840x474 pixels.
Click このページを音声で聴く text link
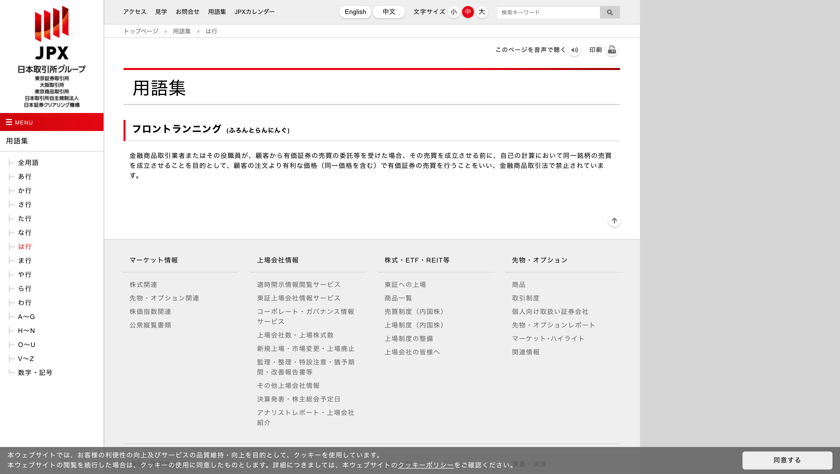click(x=530, y=50)
